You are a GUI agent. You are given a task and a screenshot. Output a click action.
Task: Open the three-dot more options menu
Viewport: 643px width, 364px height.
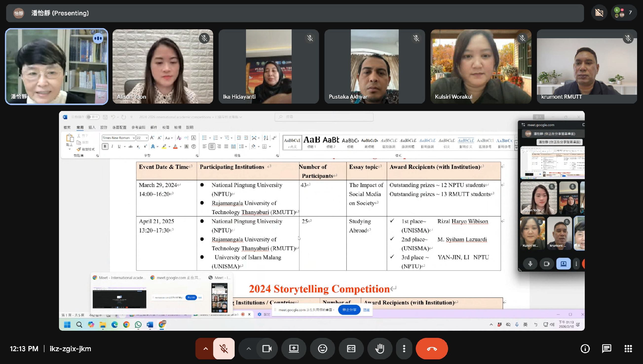(404, 348)
